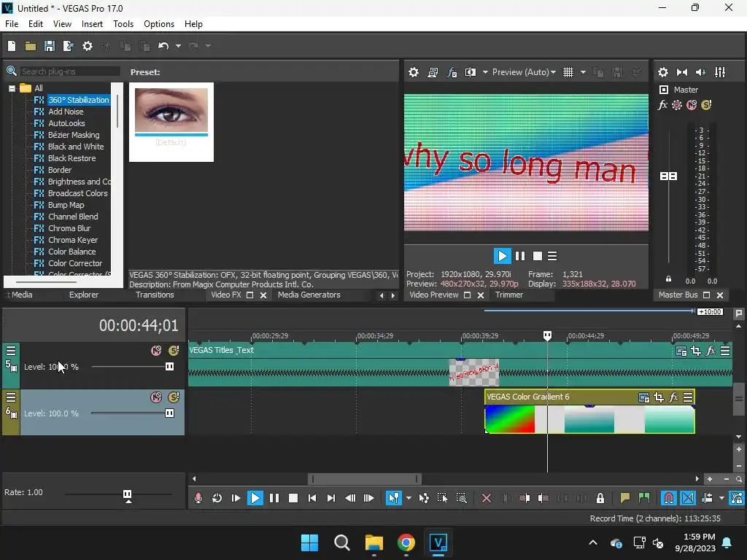
Task: Toggle Loop Playback in transport bar
Action: [217, 498]
